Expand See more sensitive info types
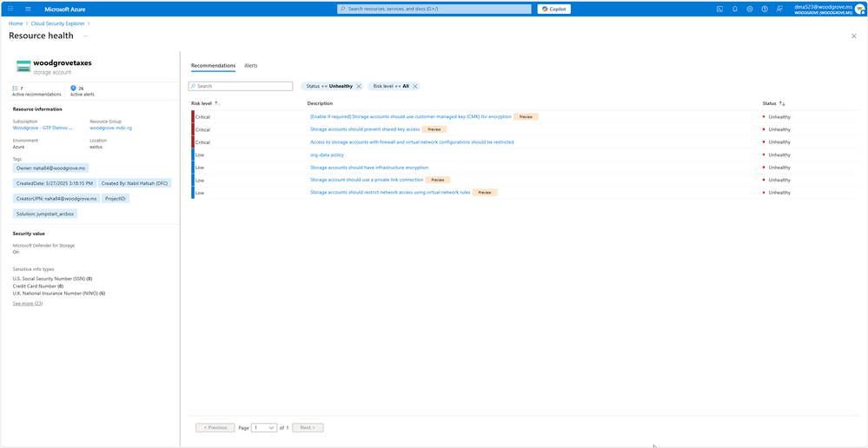This screenshot has width=868, height=448. click(x=28, y=304)
